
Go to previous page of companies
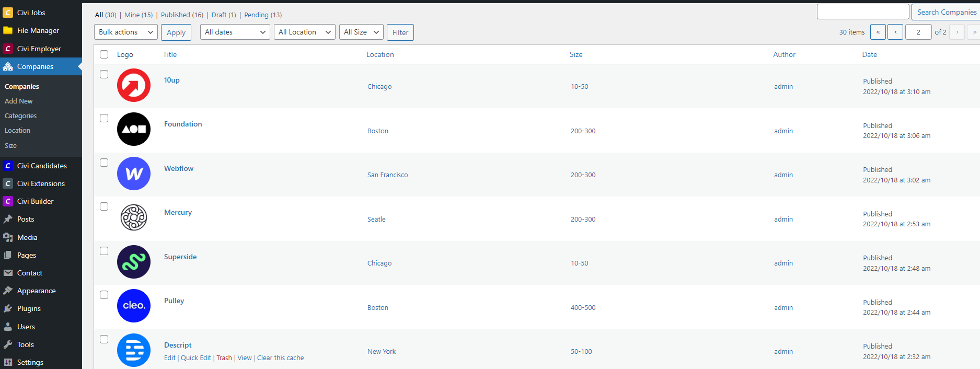(x=895, y=32)
